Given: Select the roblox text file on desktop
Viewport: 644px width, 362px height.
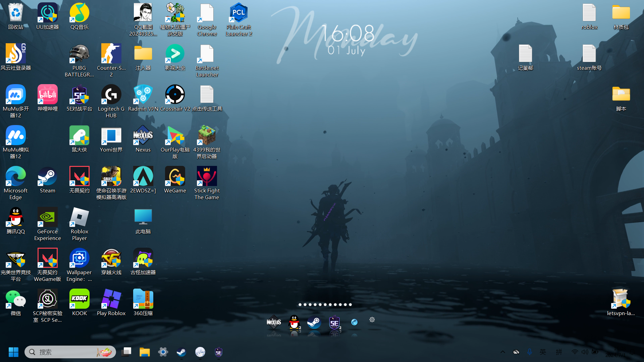Looking at the screenshot, I should [589, 17].
